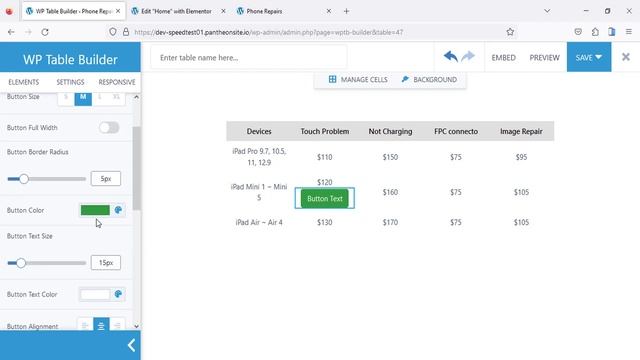640x360 pixels.
Task: Click Button Text Size slider handle
Action: click(x=21, y=263)
